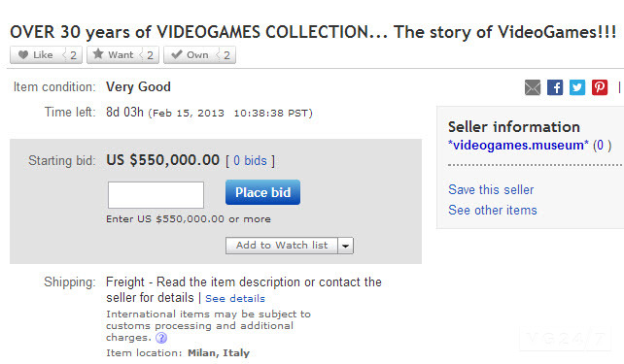The width and height of the screenshot is (624, 364).
Task: Open the 0 bids link
Action: pyautogui.click(x=250, y=160)
